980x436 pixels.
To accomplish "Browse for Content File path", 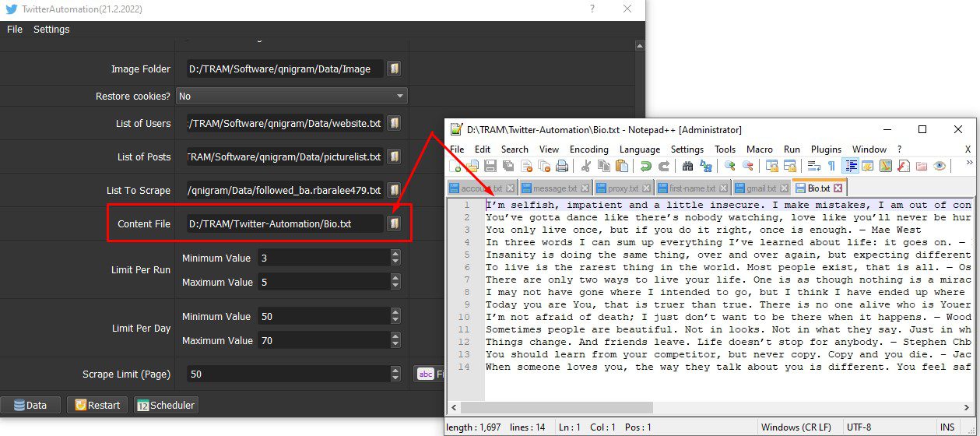I will tap(394, 223).
